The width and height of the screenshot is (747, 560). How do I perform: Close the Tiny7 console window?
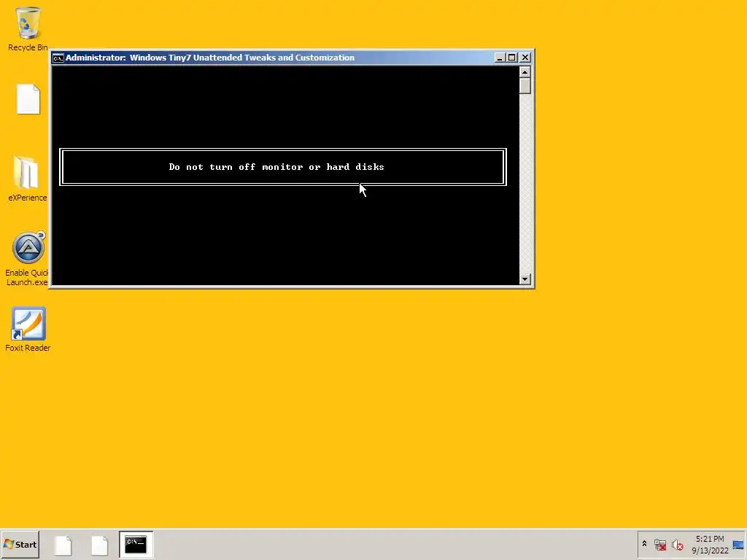point(525,58)
